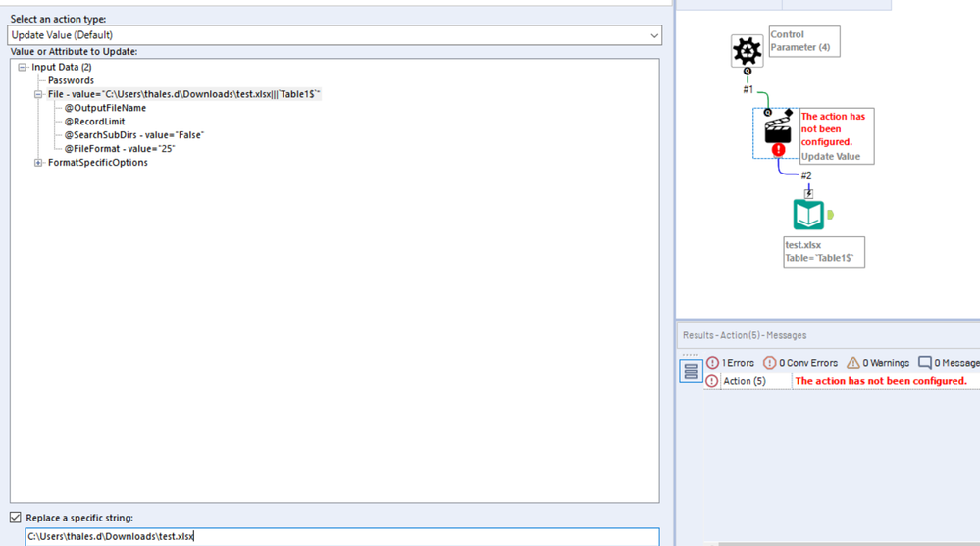Click the red error badge on Action tool
980x546 pixels.
click(778, 150)
